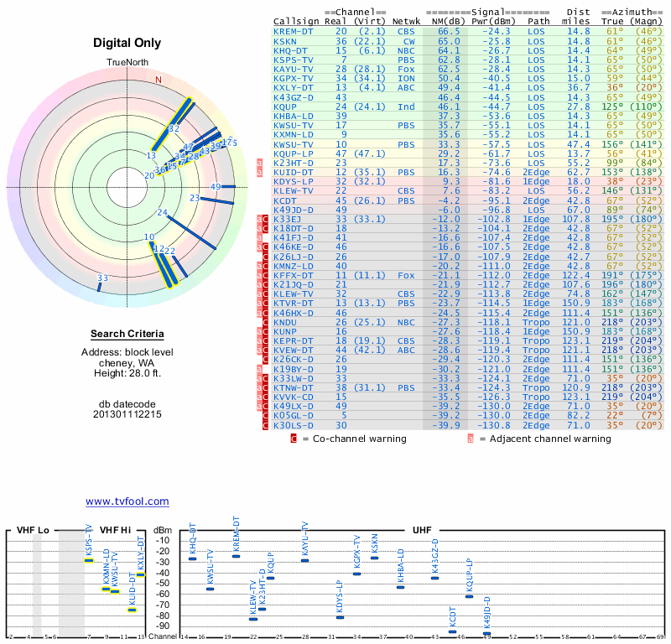Click the KUID-DT callsign
671x644 pixels.
click(x=293, y=173)
